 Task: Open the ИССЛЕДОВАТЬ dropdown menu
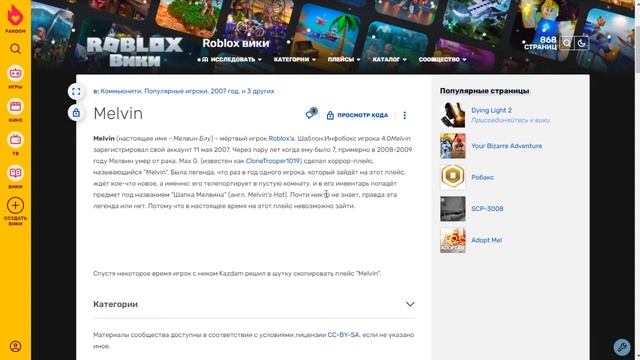(231, 60)
